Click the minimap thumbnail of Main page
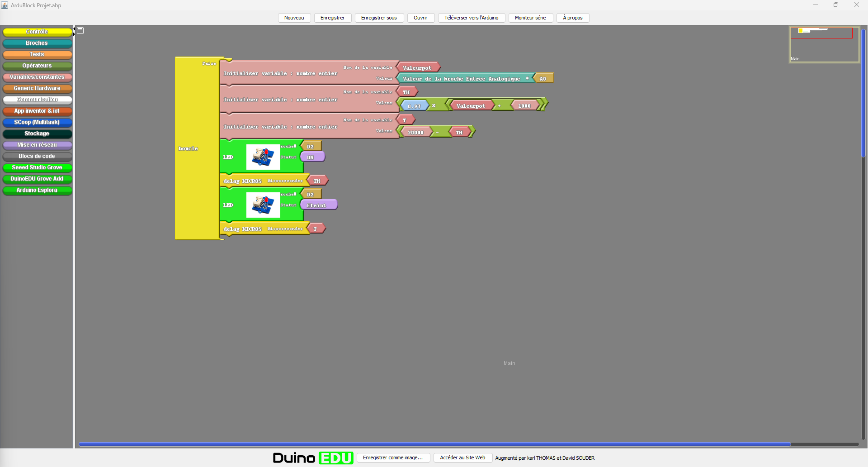Screen dimensions: 868x467 [x=824, y=44]
